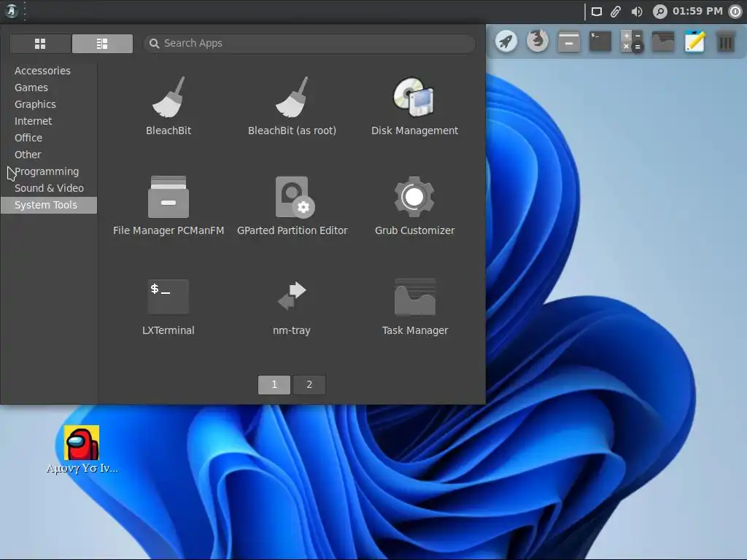This screenshot has height=560, width=747.
Task: Open the folder icon in the dock
Action: (663, 42)
